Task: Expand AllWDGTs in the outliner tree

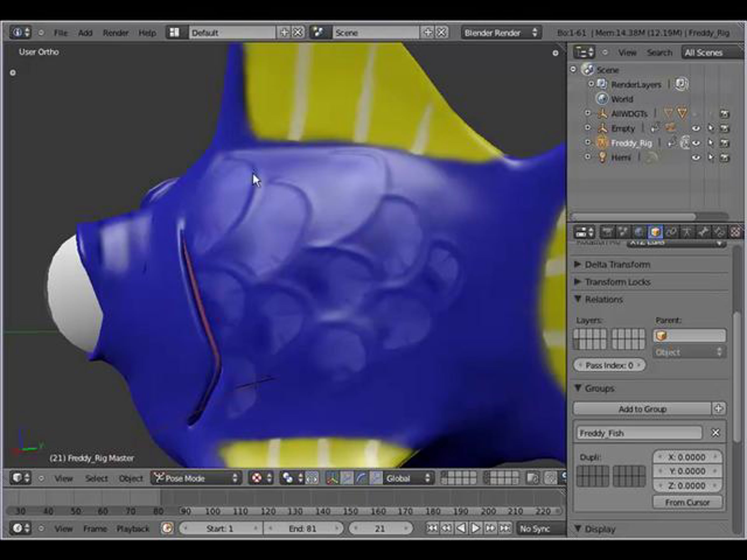Action: (x=588, y=113)
